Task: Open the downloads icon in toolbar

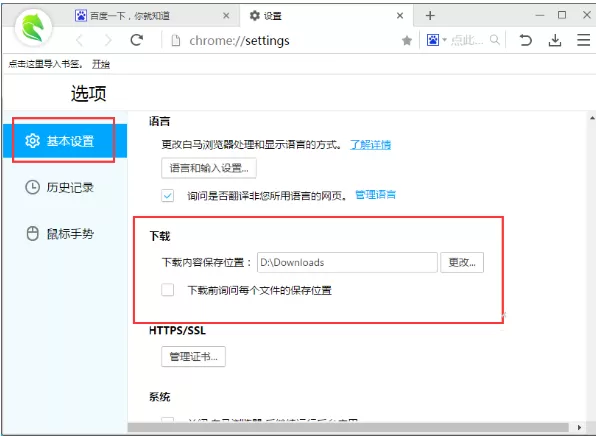Action: click(x=555, y=40)
